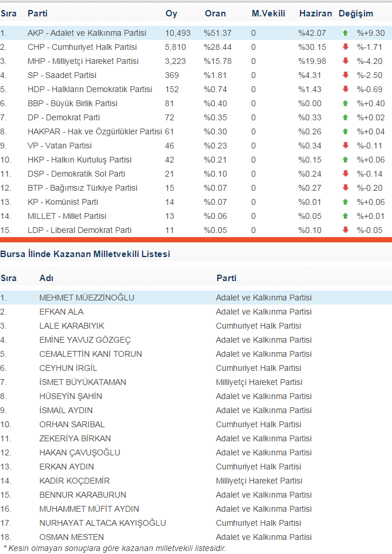Click the M.Vekili column header
392x554 pixels.
click(x=268, y=13)
